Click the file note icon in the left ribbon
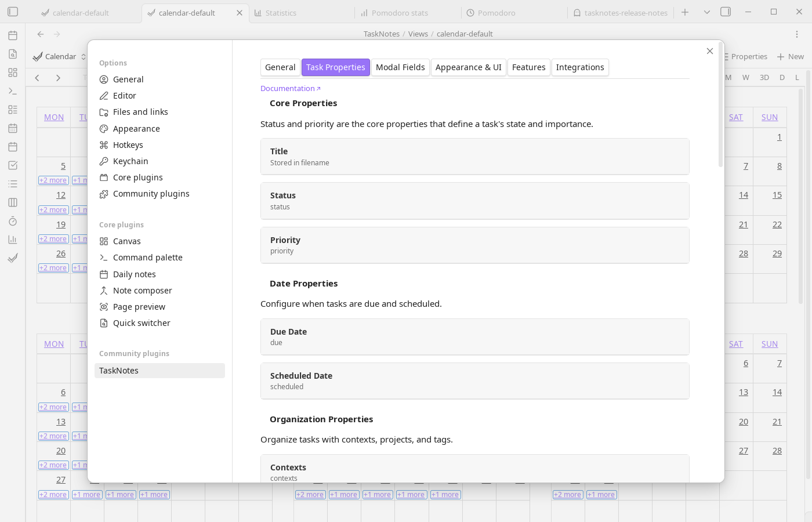 point(13,54)
